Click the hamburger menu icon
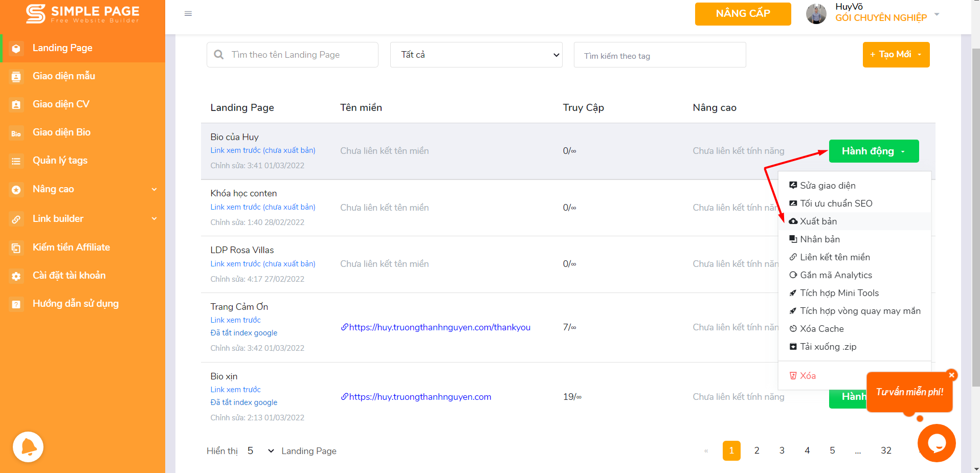Screen dimensions: 980x473 (188, 13)
